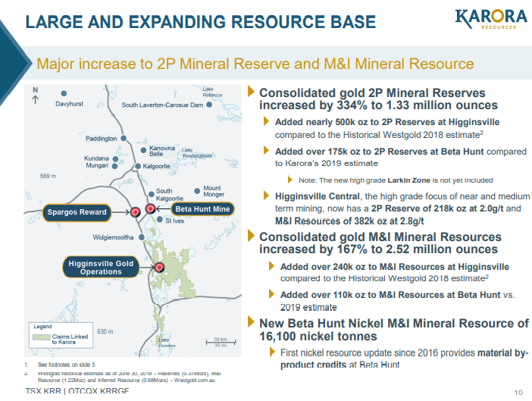Click the Spargos Reward map label
This screenshot has width=532, height=401.
77,212
